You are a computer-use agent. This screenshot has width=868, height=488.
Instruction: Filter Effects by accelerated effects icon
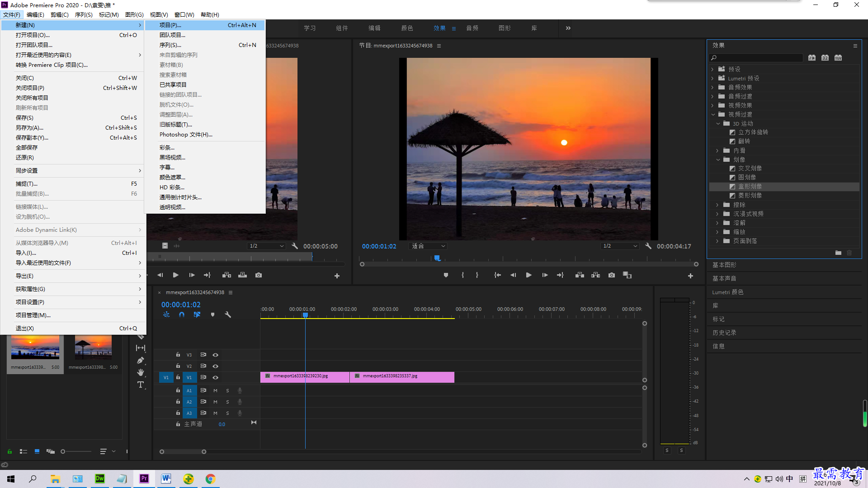tap(812, 58)
